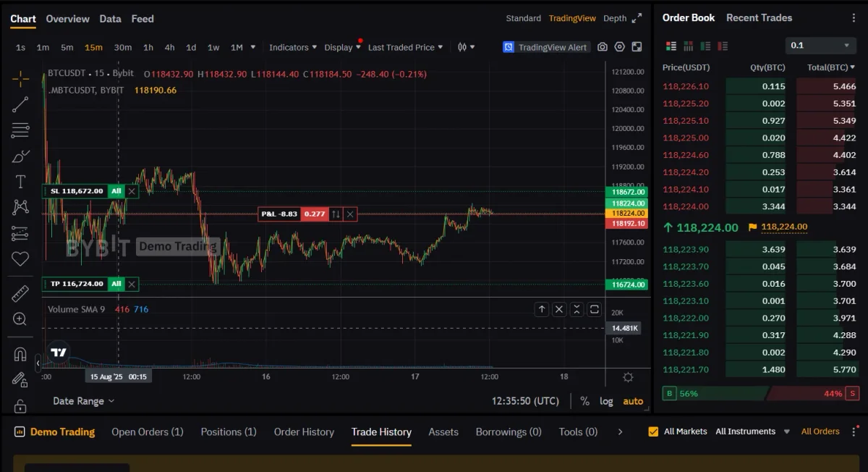Toggle the All Markets checkbox
The image size is (868, 472).
click(653, 431)
